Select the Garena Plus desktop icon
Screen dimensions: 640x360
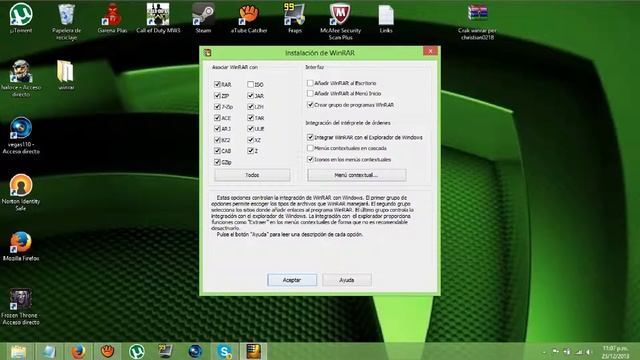112,18
